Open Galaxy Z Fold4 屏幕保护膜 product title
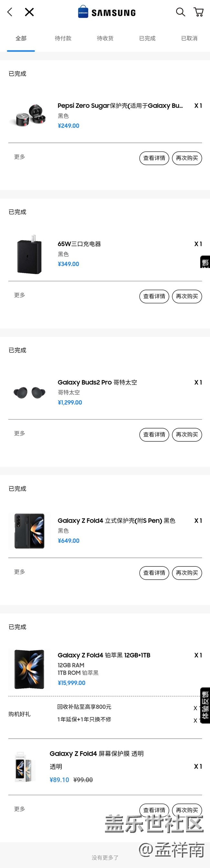Viewport: 210px width, 868px height. click(x=97, y=753)
